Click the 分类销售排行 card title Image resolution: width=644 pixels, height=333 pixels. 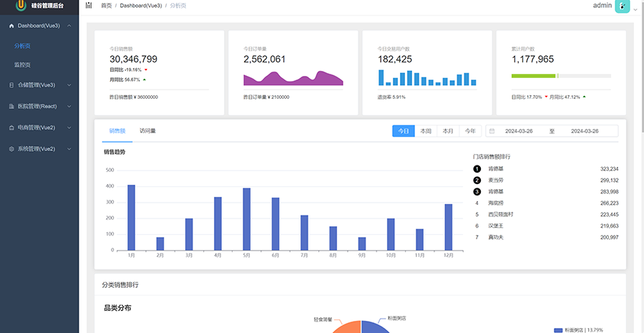120,284
